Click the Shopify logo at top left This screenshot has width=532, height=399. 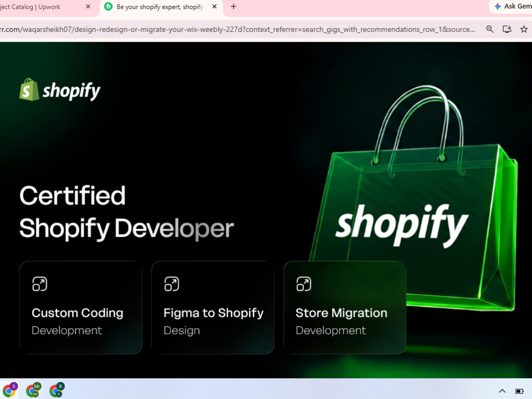coord(60,90)
